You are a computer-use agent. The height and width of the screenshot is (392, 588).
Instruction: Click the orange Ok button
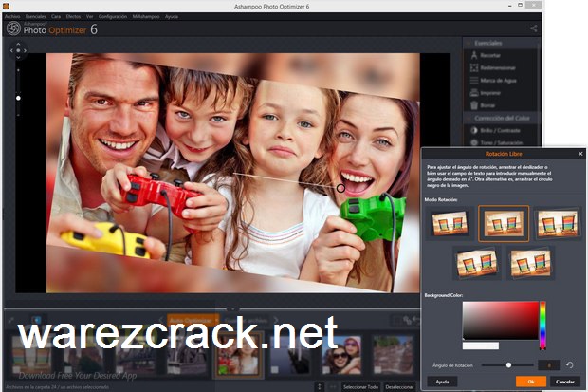click(x=531, y=382)
